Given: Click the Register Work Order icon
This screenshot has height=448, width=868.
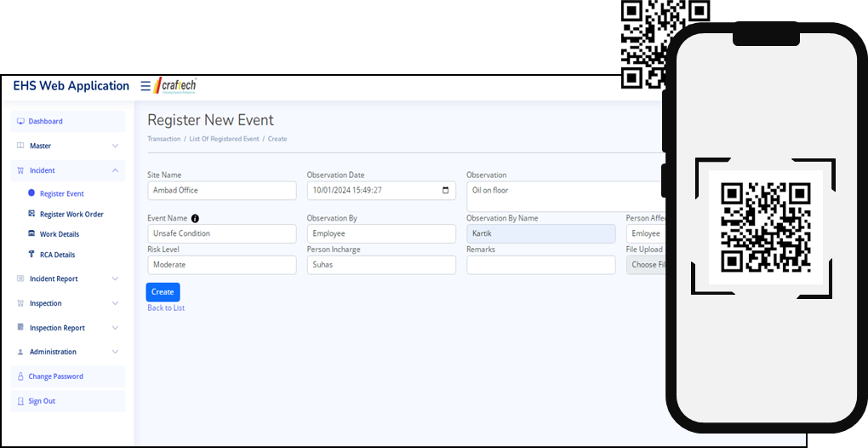Looking at the screenshot, I should 31,214.
